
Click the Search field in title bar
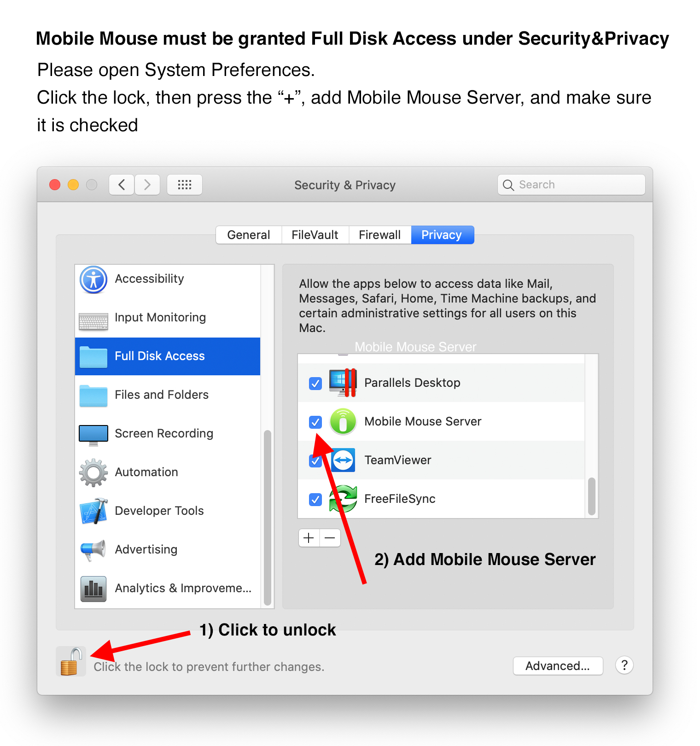point(571,185)
